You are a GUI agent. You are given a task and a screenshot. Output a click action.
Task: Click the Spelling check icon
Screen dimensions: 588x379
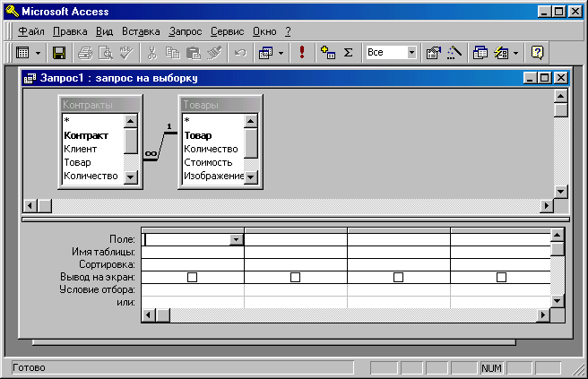pos(126,53)
